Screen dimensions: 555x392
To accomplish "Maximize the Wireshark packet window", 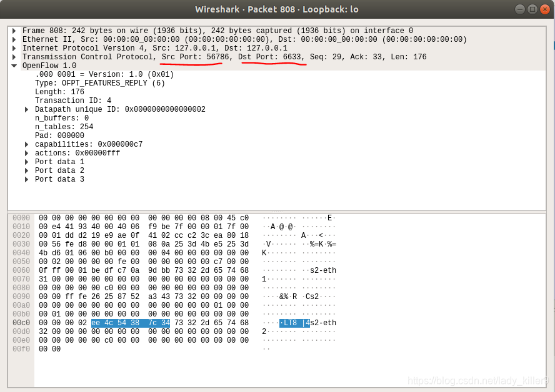I will pyautogui.click(x=532, y=9).
